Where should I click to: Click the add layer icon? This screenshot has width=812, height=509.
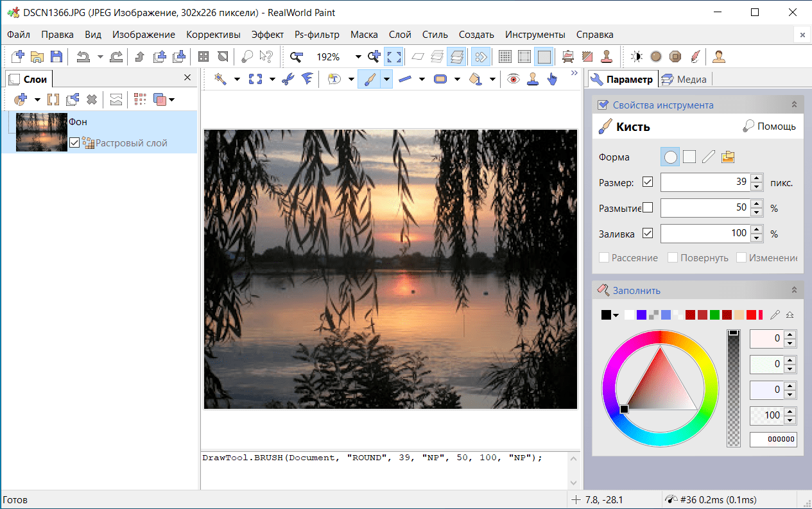21,99
